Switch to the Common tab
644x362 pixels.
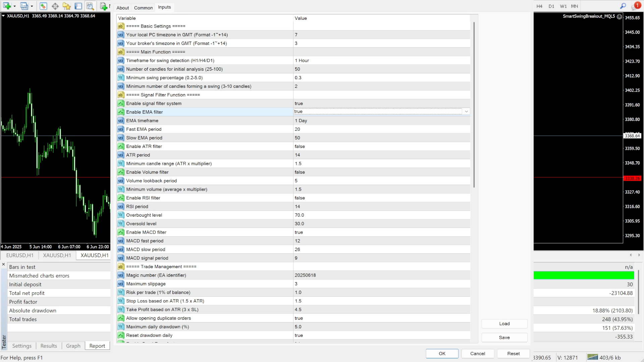(143, 8)
